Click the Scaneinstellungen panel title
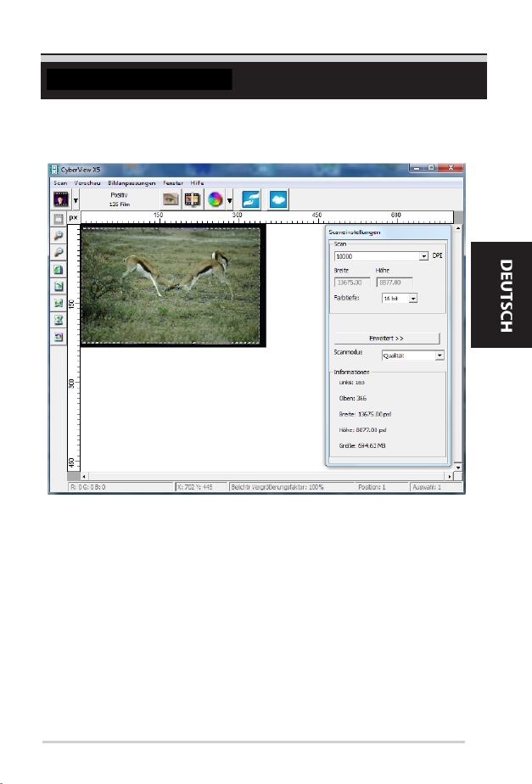Image resolution: width=532 pixels, height=784 pixels. click(x=355, y=232)
